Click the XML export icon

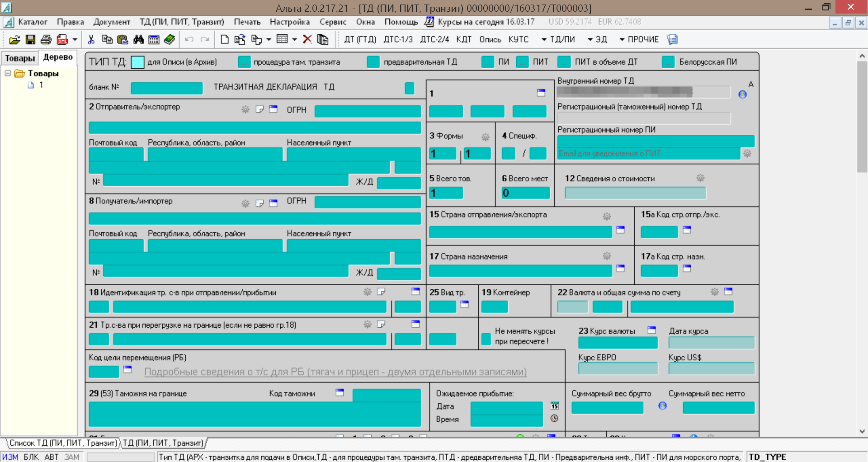click(62, 40)
